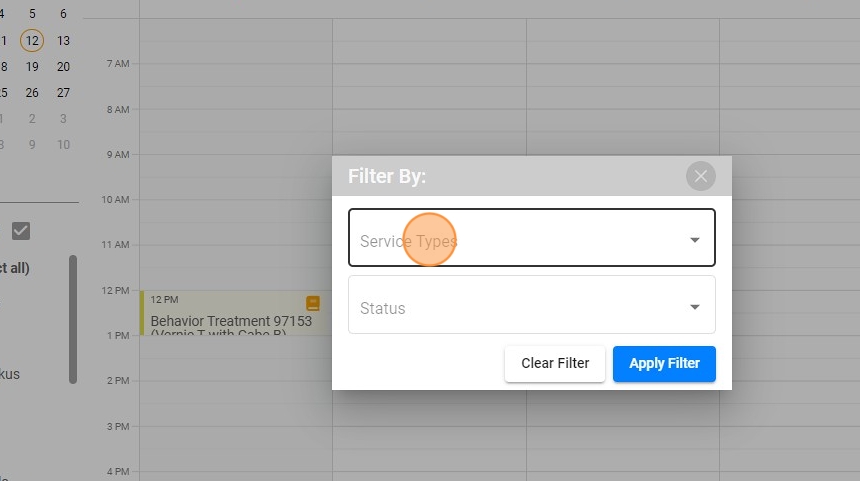Select date 5 in the mini calendar

(32, 14)
